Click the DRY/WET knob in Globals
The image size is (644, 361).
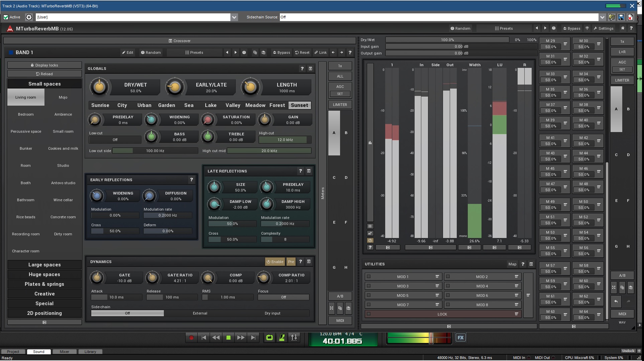99,87
